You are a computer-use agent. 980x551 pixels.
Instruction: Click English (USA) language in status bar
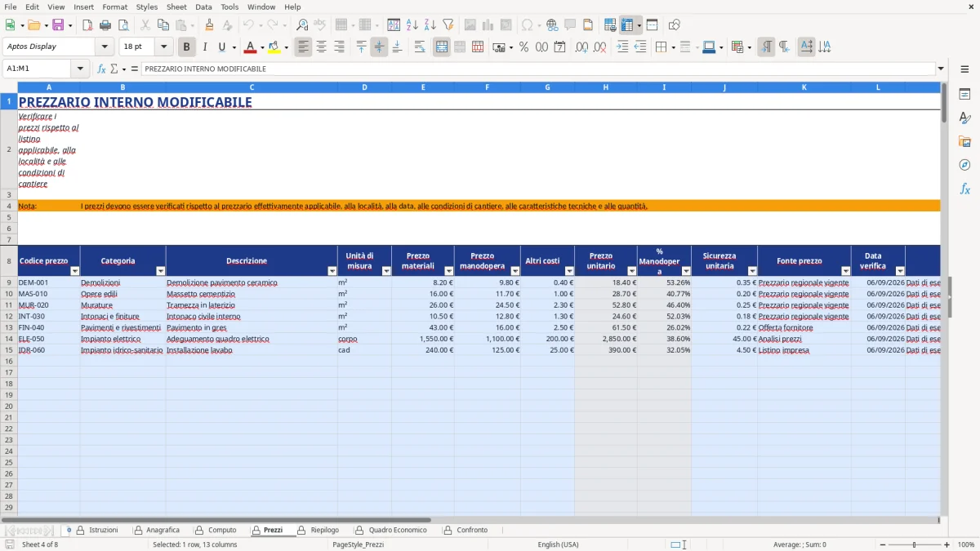coord(558,544)
